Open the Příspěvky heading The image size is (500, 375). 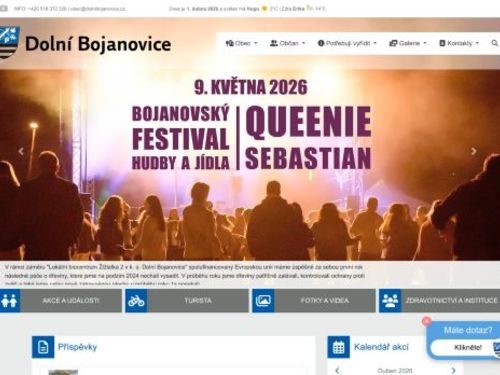[x=77, y=347]
